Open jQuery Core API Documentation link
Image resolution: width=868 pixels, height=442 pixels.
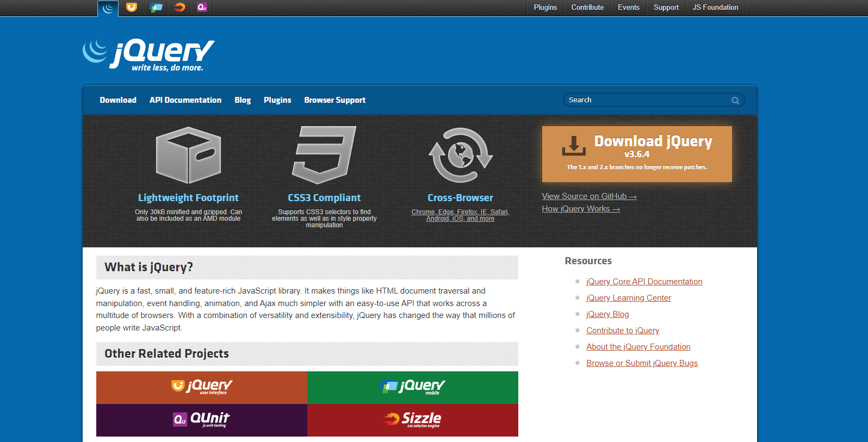pyautogui.click(x=644, y=282)
